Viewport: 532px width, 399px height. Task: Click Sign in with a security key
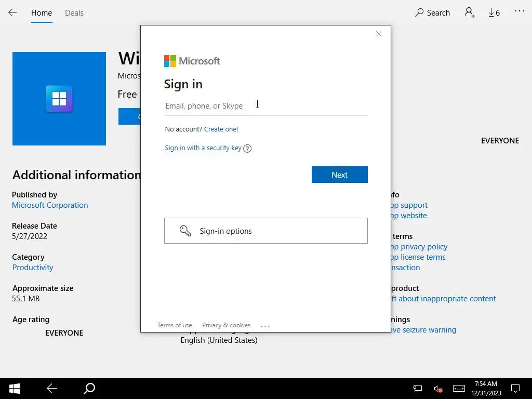point(203,148)
